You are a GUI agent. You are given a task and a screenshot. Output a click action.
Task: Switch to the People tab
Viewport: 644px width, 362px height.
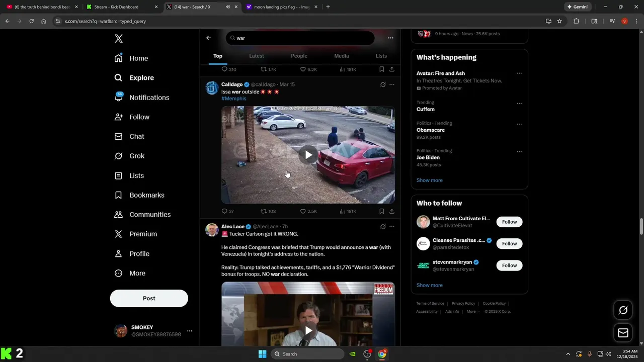point(299,56)
